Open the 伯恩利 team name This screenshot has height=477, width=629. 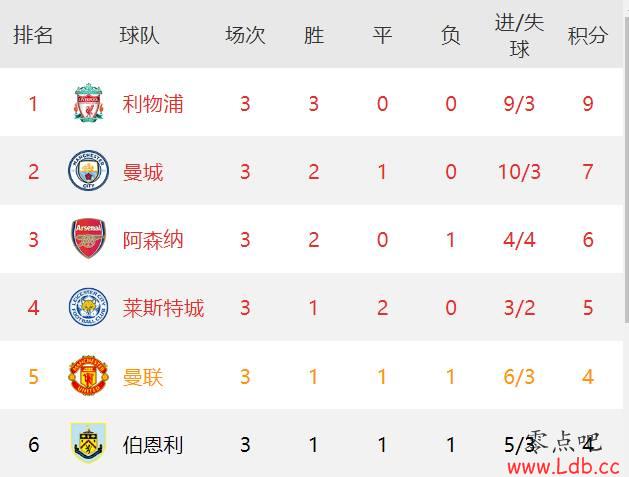pyautogui.click(x=153, y=444)
